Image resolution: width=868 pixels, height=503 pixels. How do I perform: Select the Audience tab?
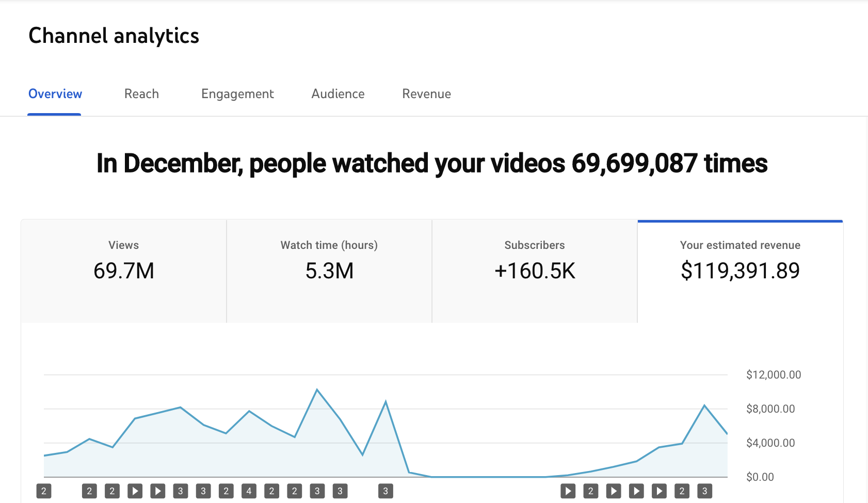[338, 94]
